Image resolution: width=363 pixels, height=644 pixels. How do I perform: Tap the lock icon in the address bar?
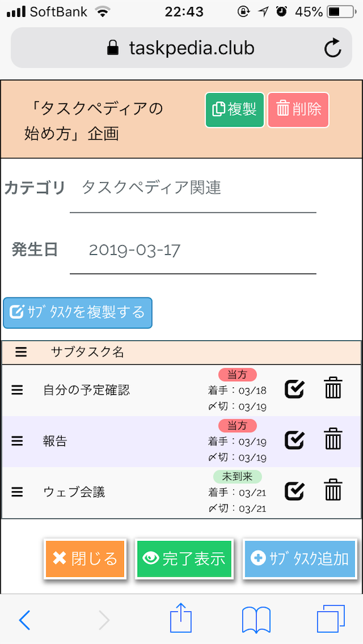pyautogui.click(x=113, y=47)
